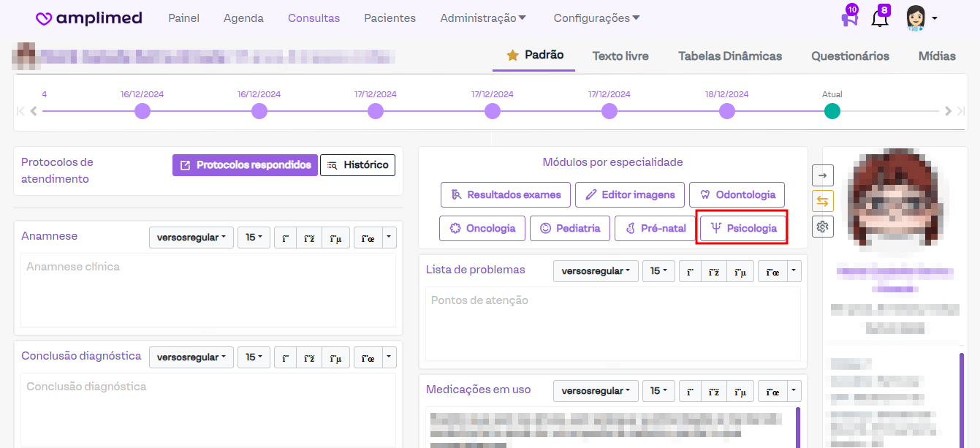Switch to the Texto livre tab
This screenshot has width=980, height=448.
click(620, 56)
